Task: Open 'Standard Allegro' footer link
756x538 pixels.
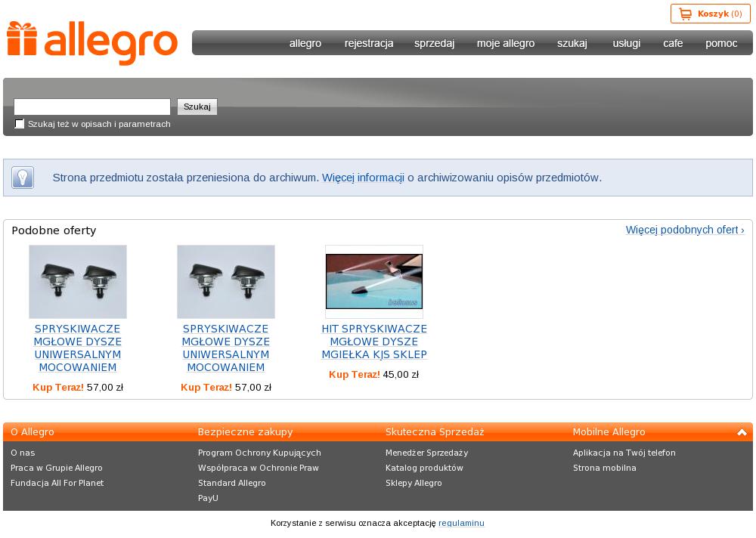Action: click(x=231, y=483)
